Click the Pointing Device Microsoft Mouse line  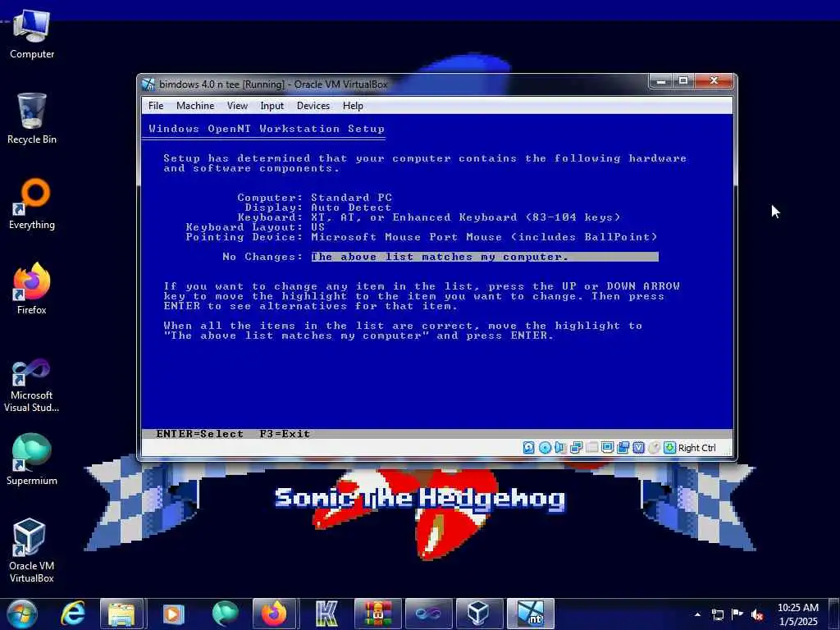tap(421, 237)
